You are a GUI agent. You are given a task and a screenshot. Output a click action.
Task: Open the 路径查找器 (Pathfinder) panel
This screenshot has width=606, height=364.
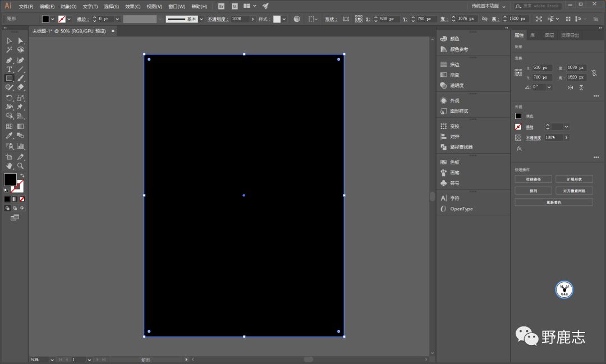[461, 147]
